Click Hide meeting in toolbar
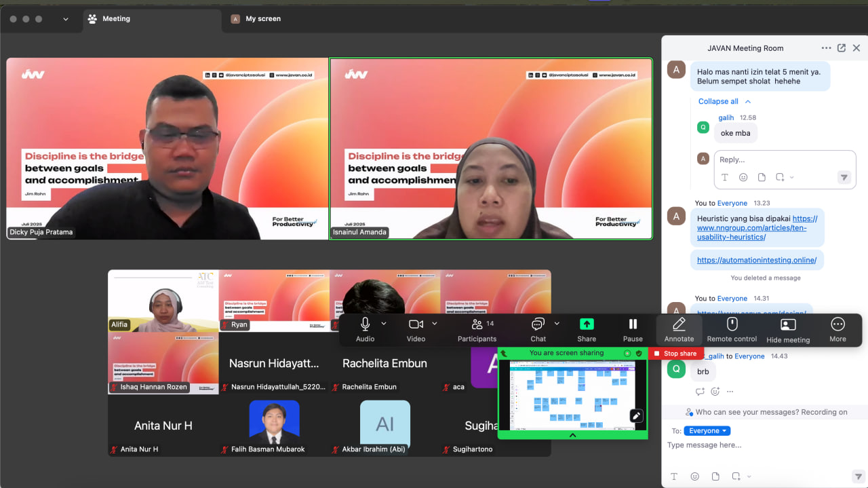Viewport: 868px width, 488px height. [788, 330]
